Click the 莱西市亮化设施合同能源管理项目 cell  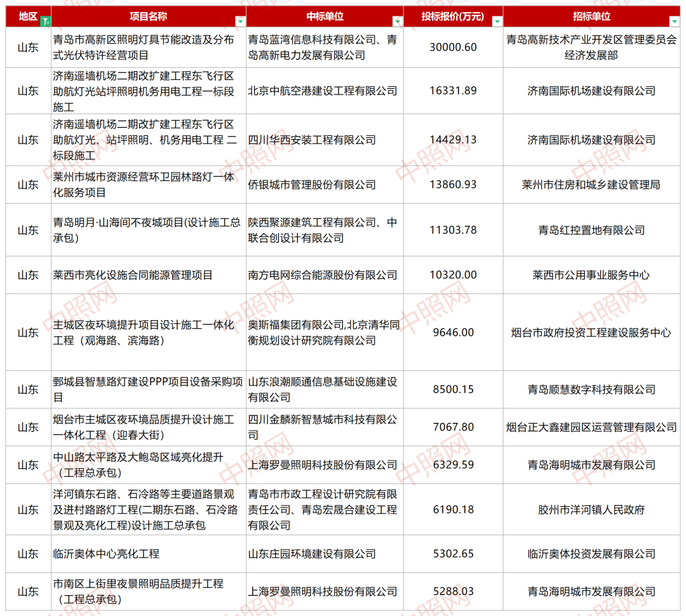(133, 275)
